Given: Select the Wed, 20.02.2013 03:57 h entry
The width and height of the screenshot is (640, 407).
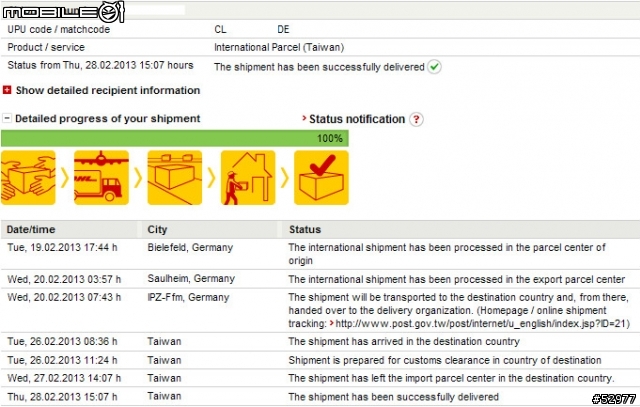Looking at the screenshot, I should (64, 279).
